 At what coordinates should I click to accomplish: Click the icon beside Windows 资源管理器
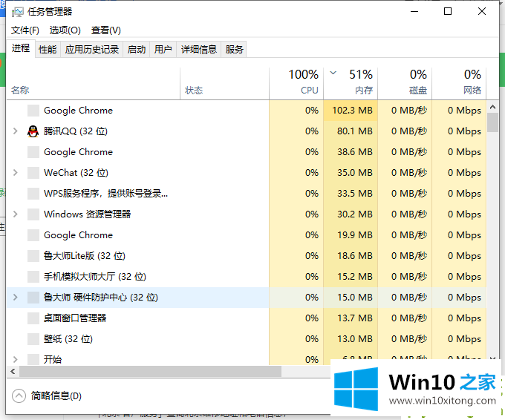pos(33,214)
